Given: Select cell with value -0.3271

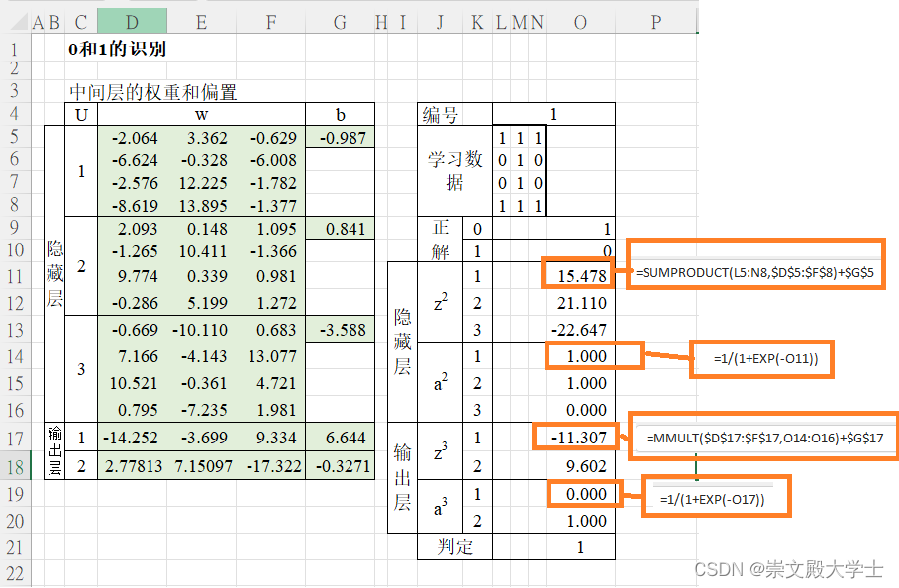Looking at the screenshot, I should (x=340, y=466).
